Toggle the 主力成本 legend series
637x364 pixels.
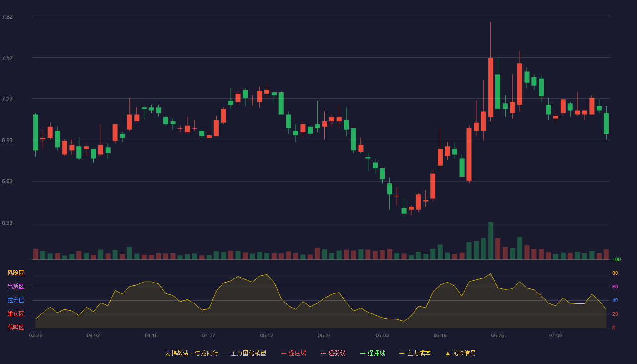pos(415,353)
